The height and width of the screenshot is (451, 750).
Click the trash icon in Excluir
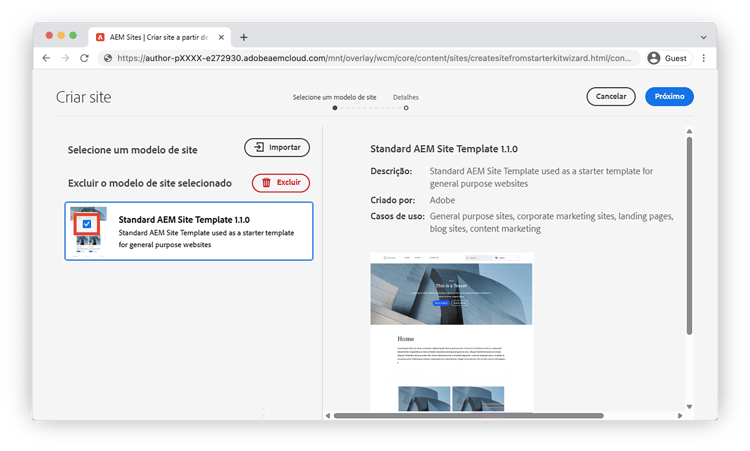click(x=266, y=182)
